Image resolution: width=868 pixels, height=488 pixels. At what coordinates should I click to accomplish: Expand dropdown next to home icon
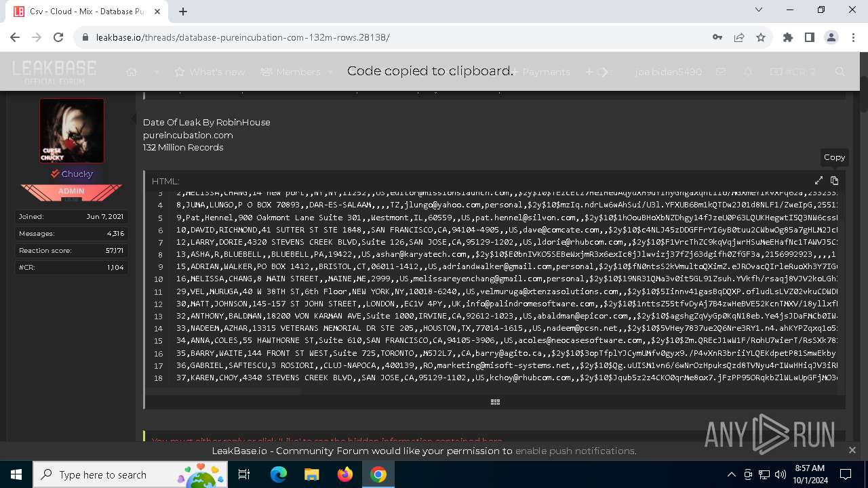[x=157, y=72]
